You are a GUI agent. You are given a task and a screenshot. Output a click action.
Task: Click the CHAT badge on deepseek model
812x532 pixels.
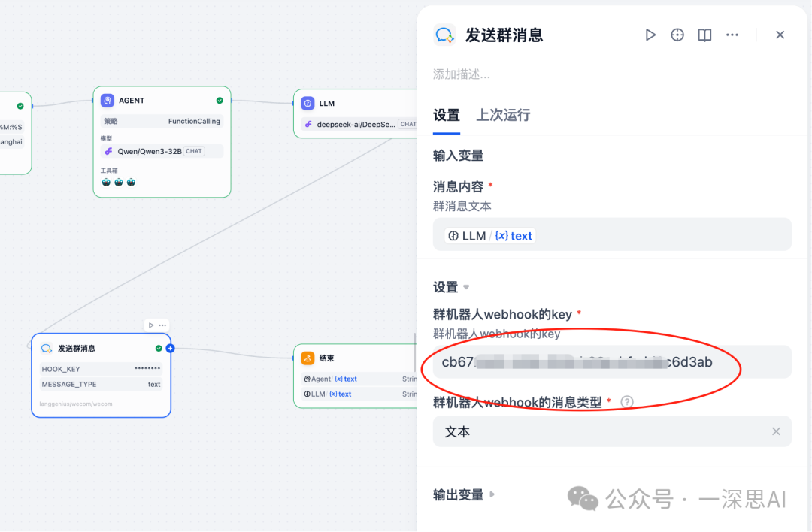408,124
